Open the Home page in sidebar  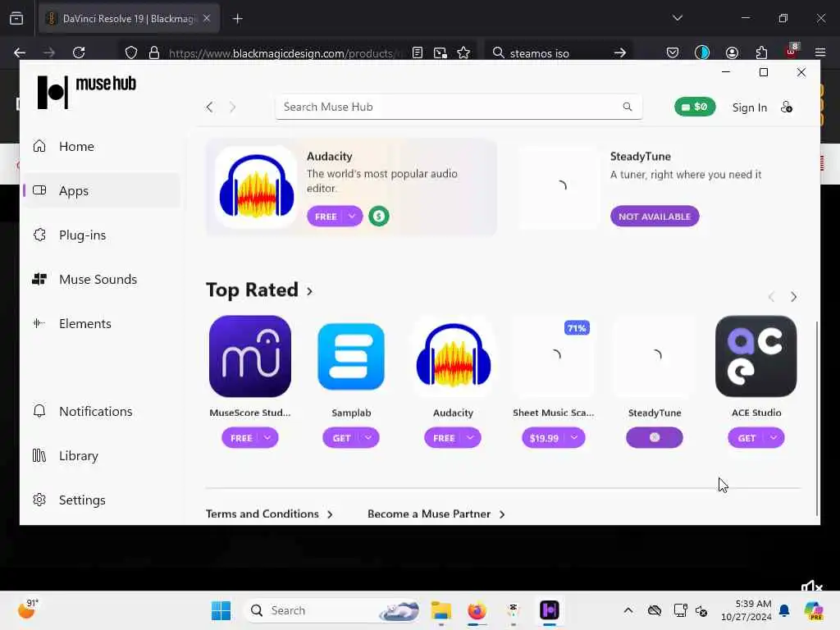point(102,146)
